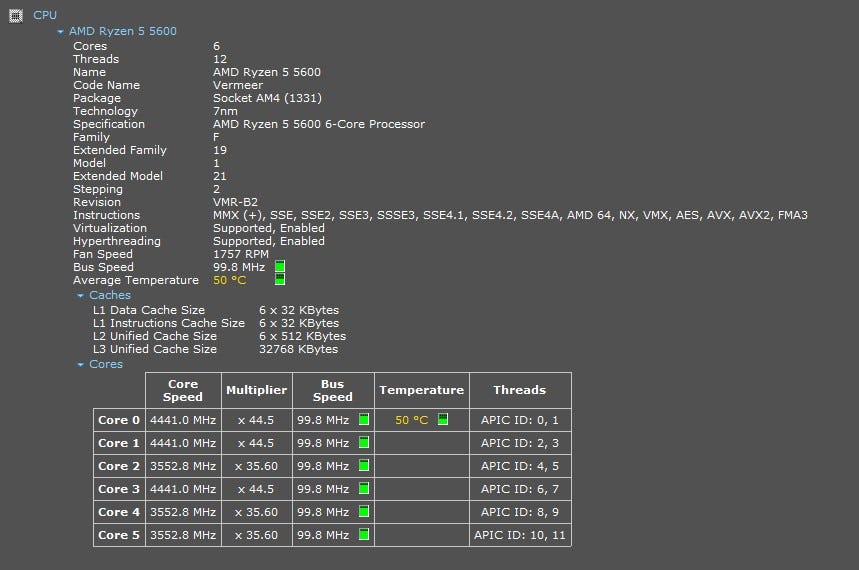This screenshot has width=859, height=570.
Task: Click the Threads value 12
Action: pos(220,59)
